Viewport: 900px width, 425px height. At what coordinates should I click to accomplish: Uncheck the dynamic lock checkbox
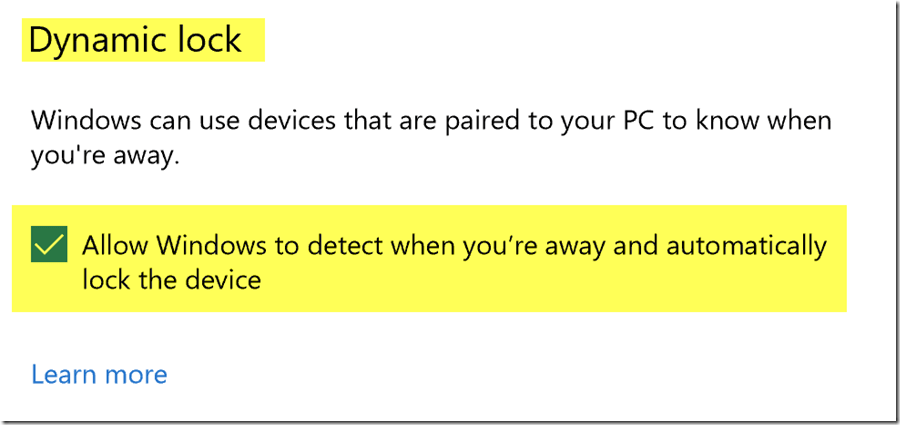pyautogui.click(x=49, y=244)
